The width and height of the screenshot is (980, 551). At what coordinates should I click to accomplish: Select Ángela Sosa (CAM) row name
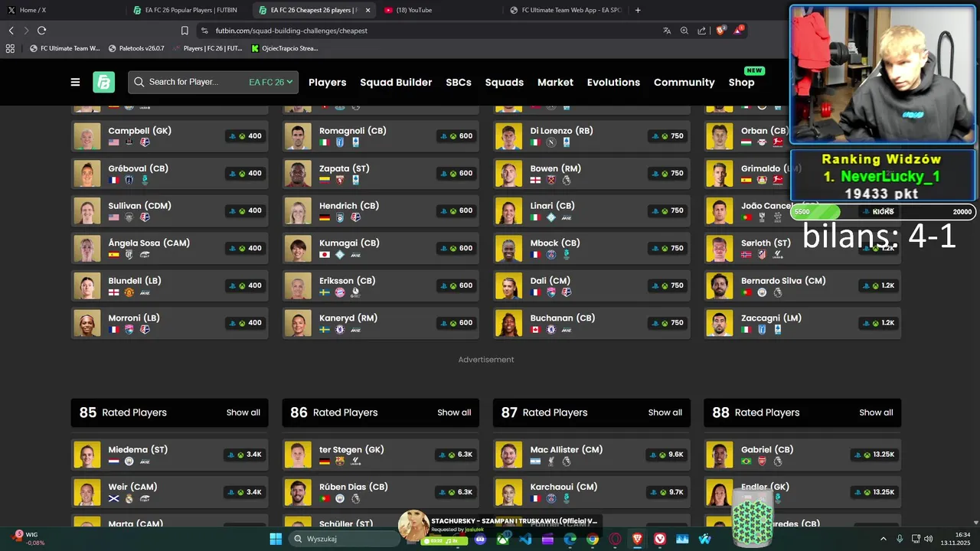149,243
